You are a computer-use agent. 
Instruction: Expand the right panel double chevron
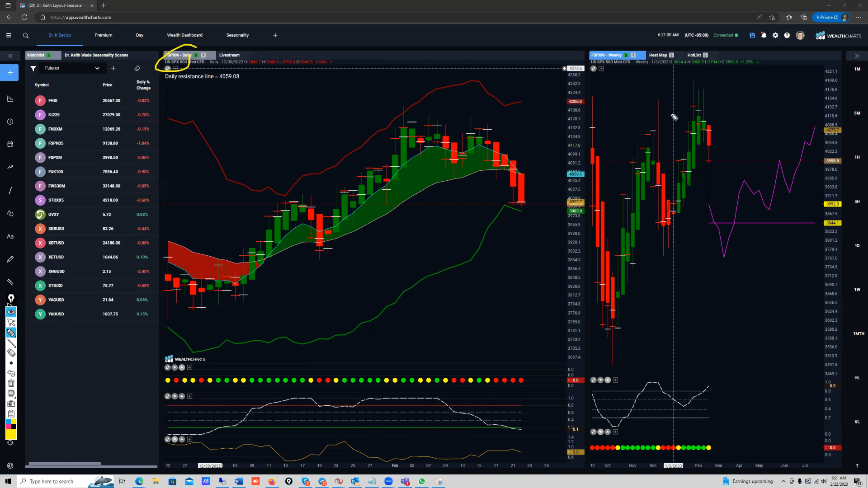[857, 56]
